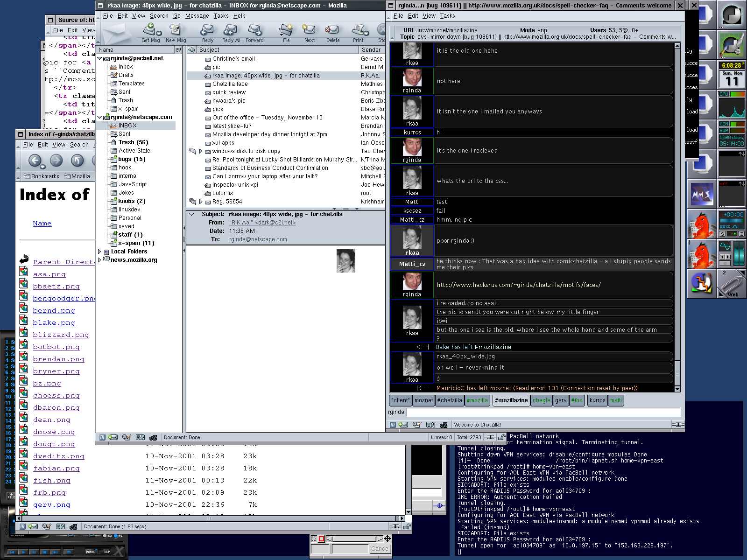
Task: Switch to *client* tab in ChatZilla
Action: (401, 400)
